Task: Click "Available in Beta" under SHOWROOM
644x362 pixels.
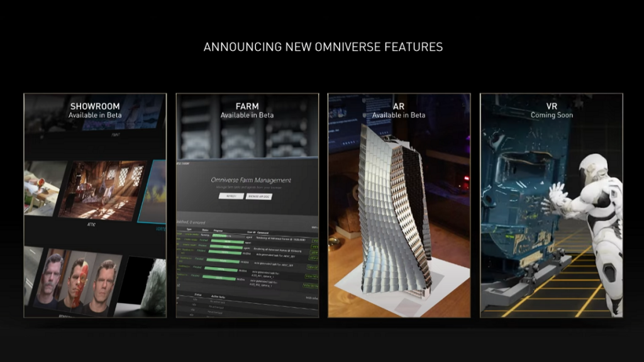Action: (x=95, y=116)
